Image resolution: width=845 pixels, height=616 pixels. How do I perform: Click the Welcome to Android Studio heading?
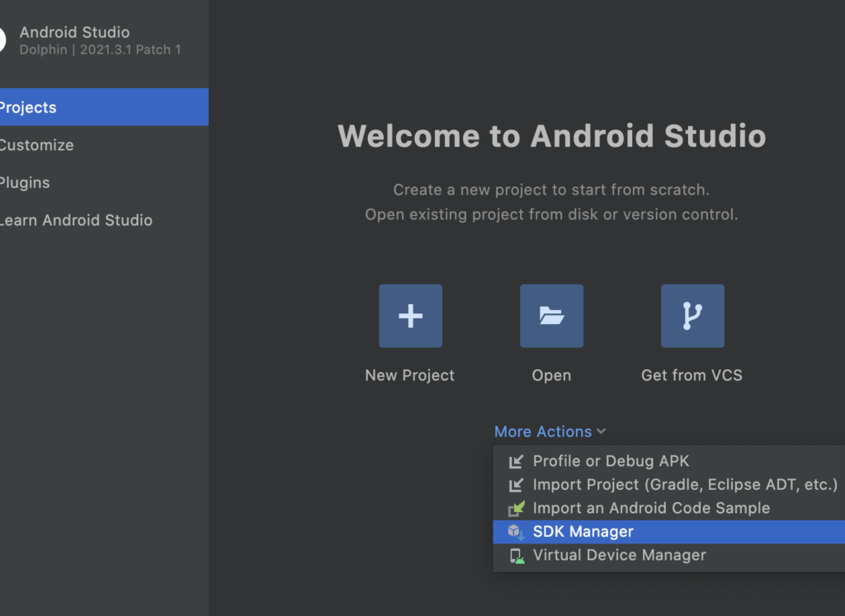click(x=552, y=136)
